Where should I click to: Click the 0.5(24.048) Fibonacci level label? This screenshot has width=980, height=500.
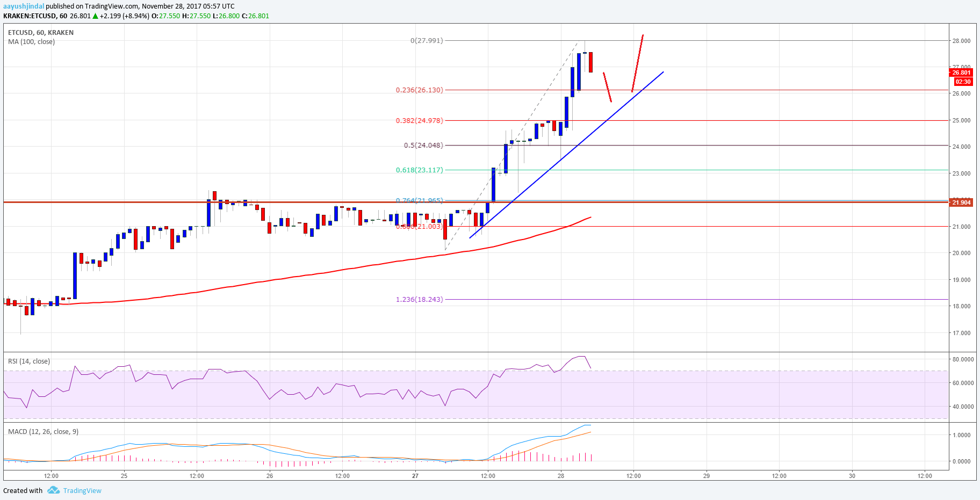tap(423, 145)
